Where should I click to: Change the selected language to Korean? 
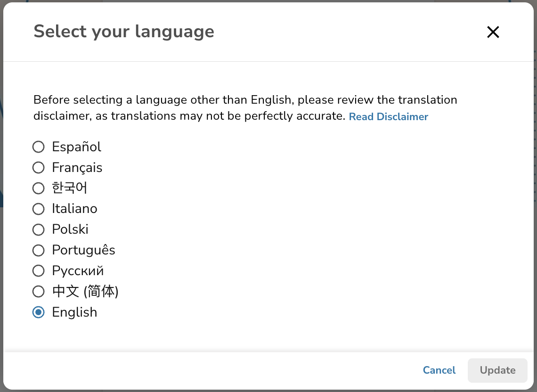[x=38, y=188]
